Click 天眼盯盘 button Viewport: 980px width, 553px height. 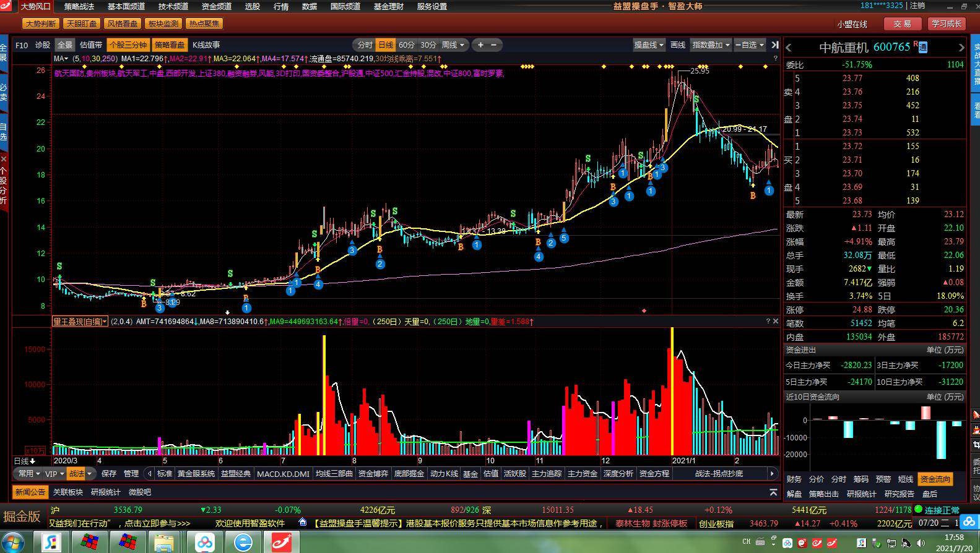click(82, 24)
